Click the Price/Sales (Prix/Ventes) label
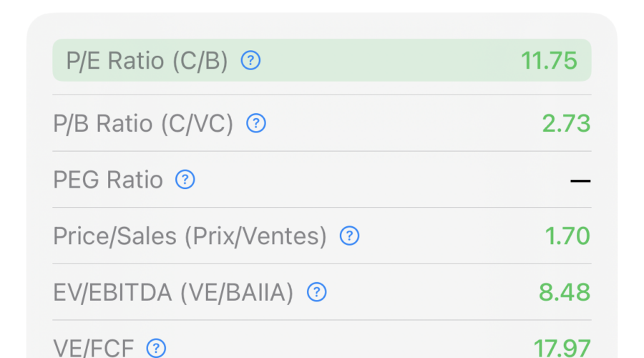644x358 pixels. [190, 236]
